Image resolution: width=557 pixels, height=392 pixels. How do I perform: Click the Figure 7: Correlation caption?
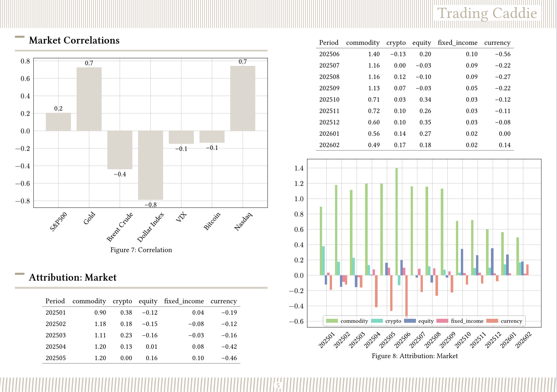141,250
